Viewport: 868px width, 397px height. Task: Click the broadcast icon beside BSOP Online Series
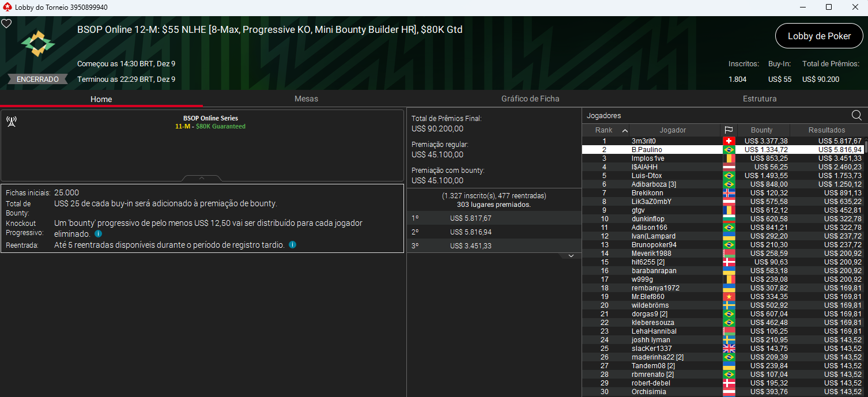(12, 121)
